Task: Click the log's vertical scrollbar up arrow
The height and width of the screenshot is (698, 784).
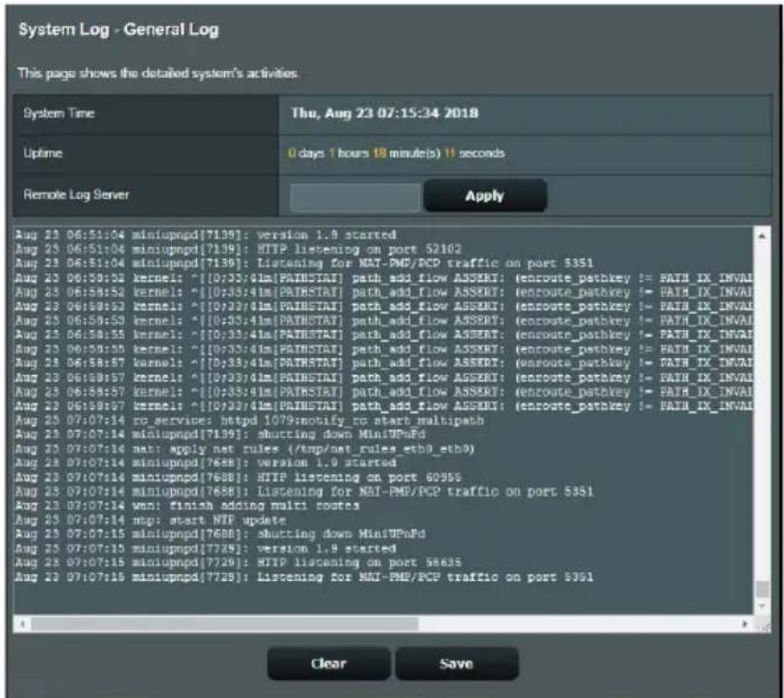Action: click(x=762, y=235)
